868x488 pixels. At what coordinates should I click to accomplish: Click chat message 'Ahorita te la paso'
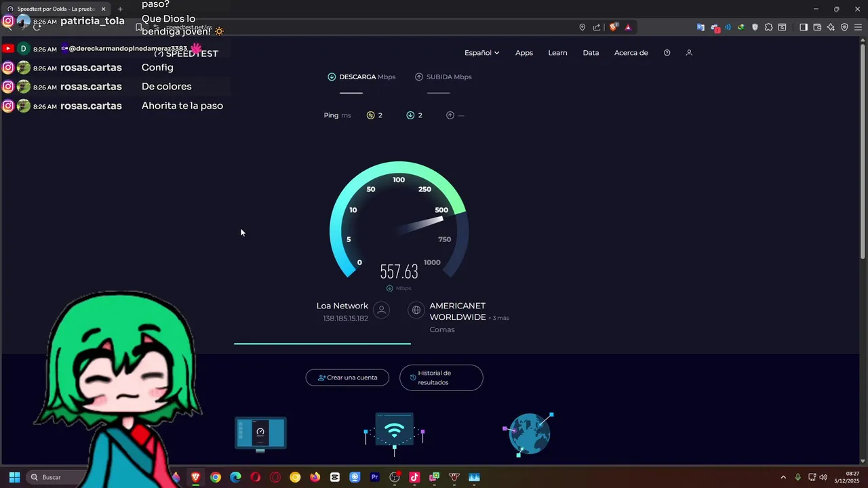click(x=182, y=106)
